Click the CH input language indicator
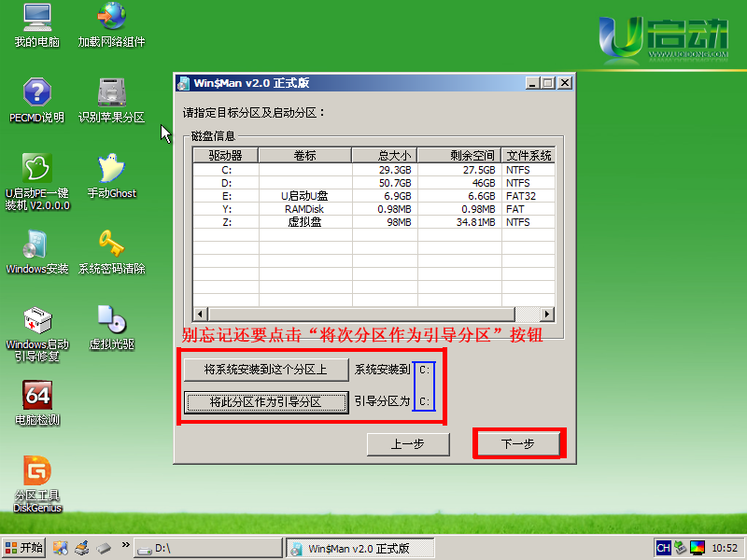The image size is (747, 560). coord(663,548)
